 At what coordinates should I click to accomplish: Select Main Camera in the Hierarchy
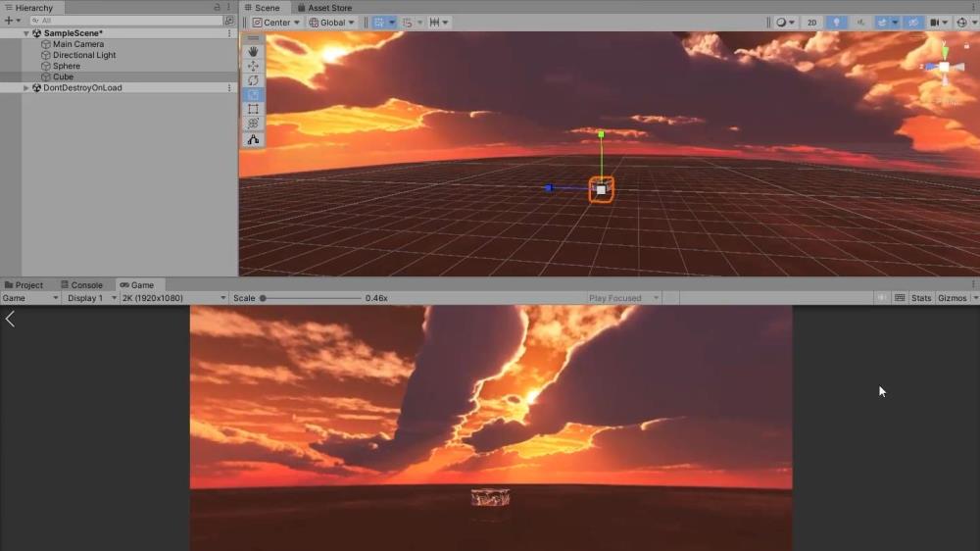(x=77, y=44)
